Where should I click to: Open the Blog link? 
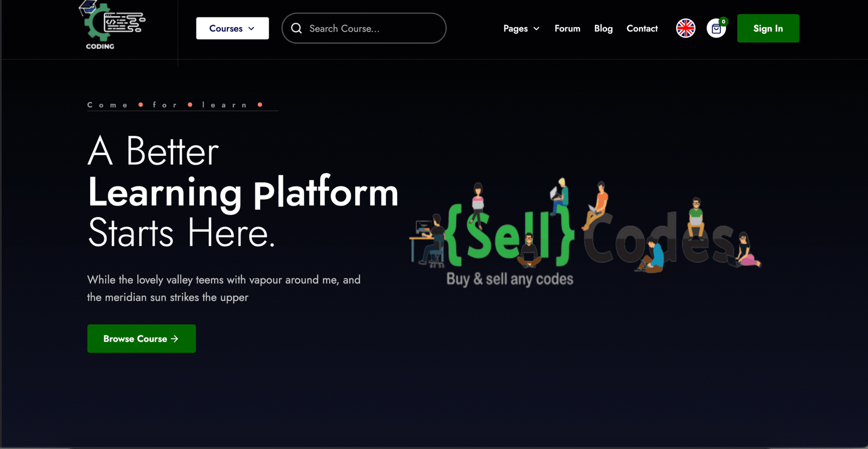point(603,28)
